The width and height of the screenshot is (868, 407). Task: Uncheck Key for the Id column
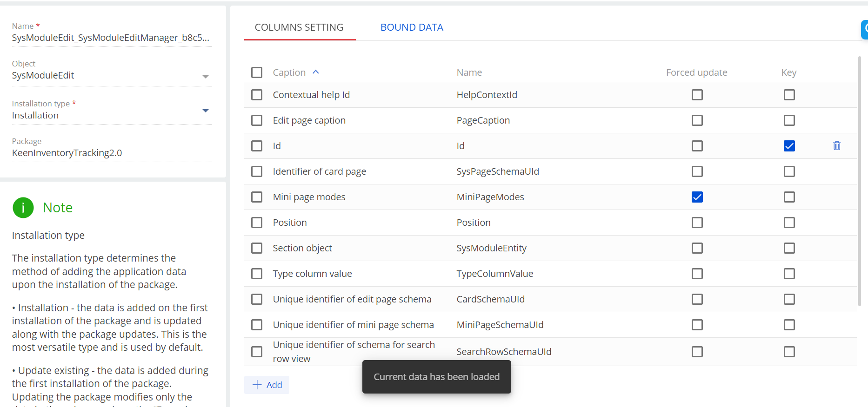coord(789,146)
